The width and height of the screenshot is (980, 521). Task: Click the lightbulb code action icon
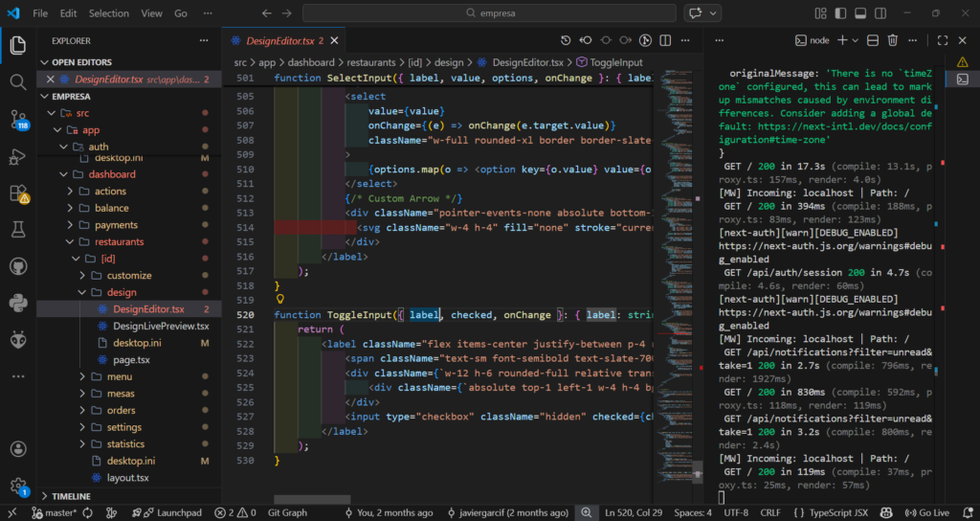pyautogui.click(x=281, y=300)
